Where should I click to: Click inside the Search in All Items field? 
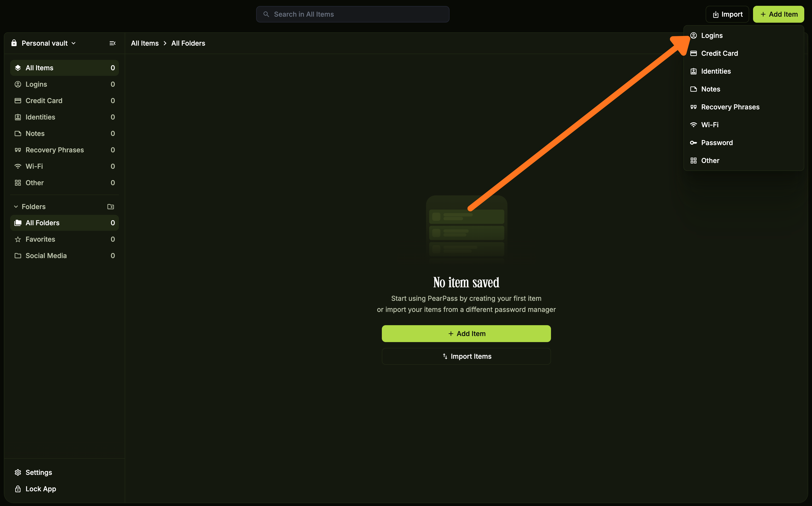(x=352, y=14)
